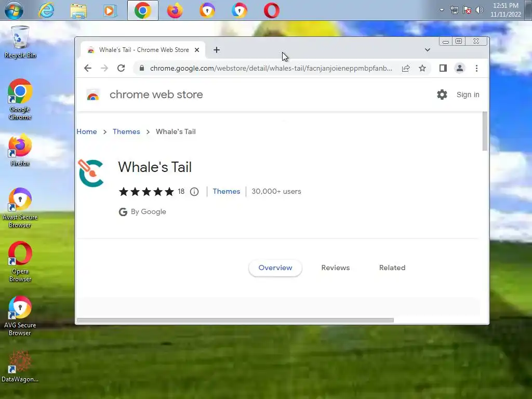532x399 pixels.
Task: Switch to the Reviews tab
Action: (336, 268)
